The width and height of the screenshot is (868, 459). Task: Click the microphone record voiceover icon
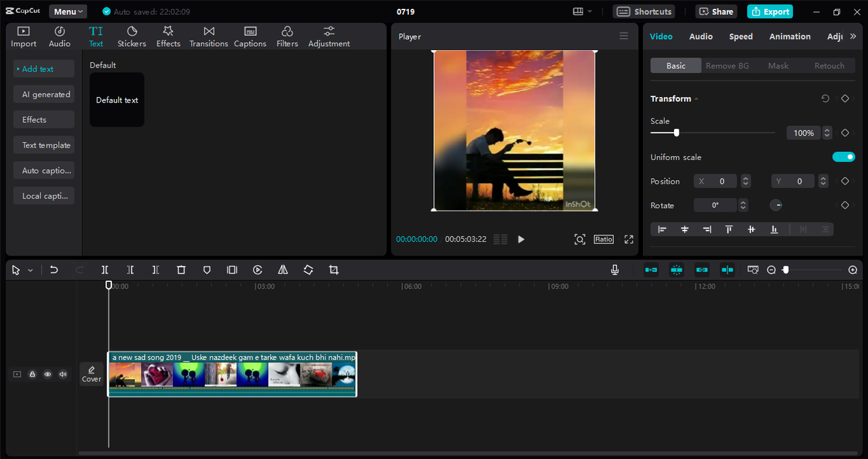click(x=614, y=270)
